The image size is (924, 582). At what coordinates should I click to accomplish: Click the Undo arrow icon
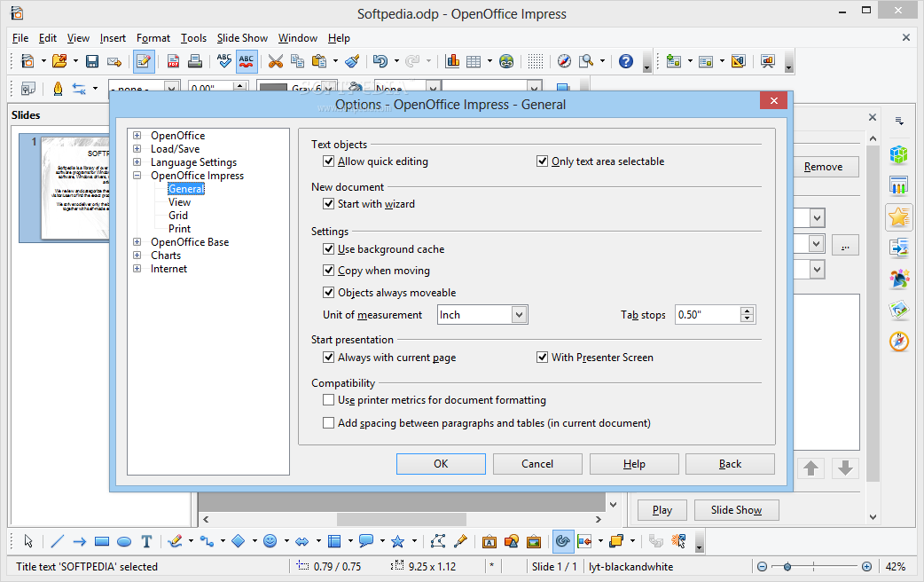click(380, 61)
